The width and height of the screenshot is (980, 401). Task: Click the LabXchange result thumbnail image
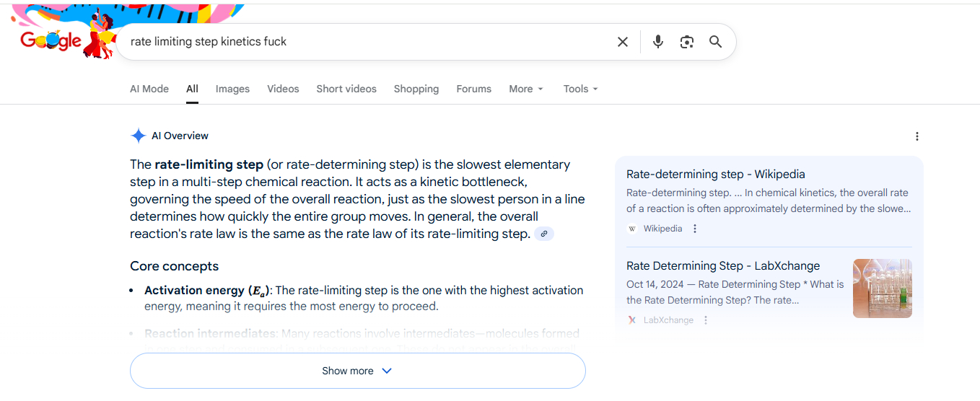click(882, 288)
